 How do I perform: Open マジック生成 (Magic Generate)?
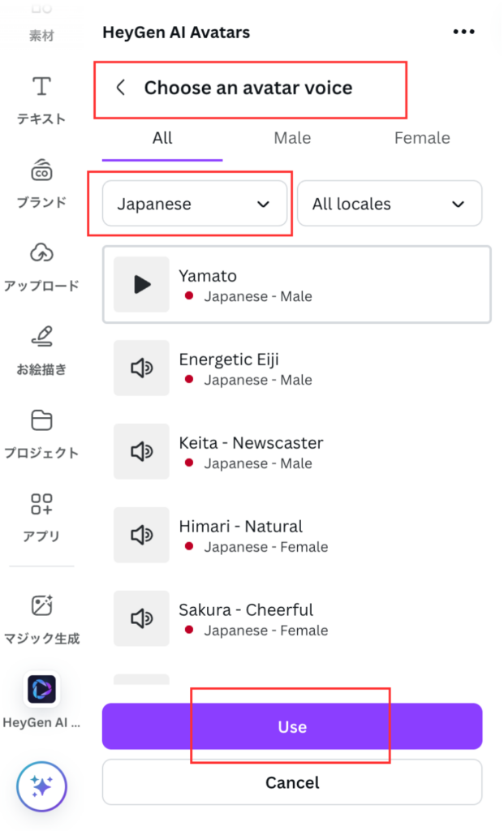(41, 617)
